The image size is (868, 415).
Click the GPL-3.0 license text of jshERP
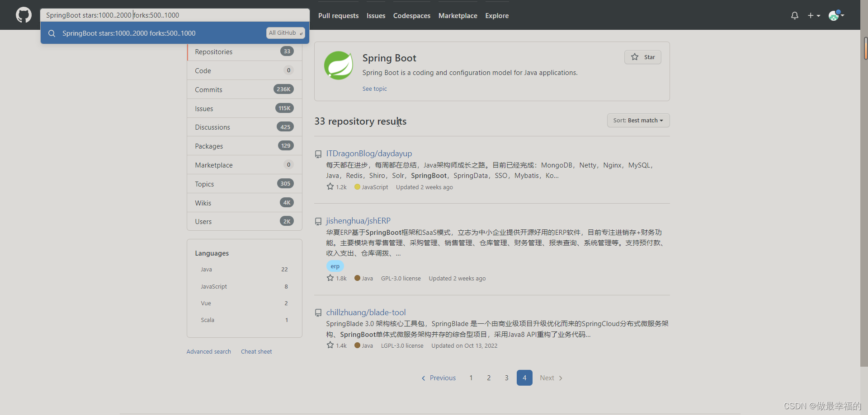coord(401,279)
